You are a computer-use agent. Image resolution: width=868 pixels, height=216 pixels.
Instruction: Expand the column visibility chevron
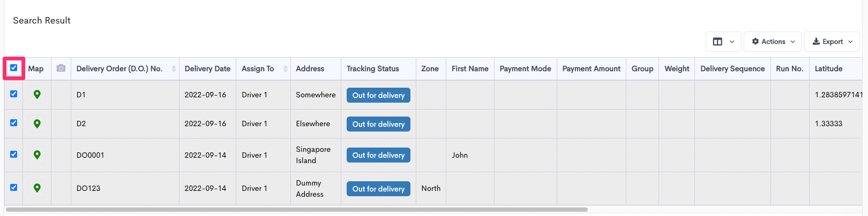point(732,42)
